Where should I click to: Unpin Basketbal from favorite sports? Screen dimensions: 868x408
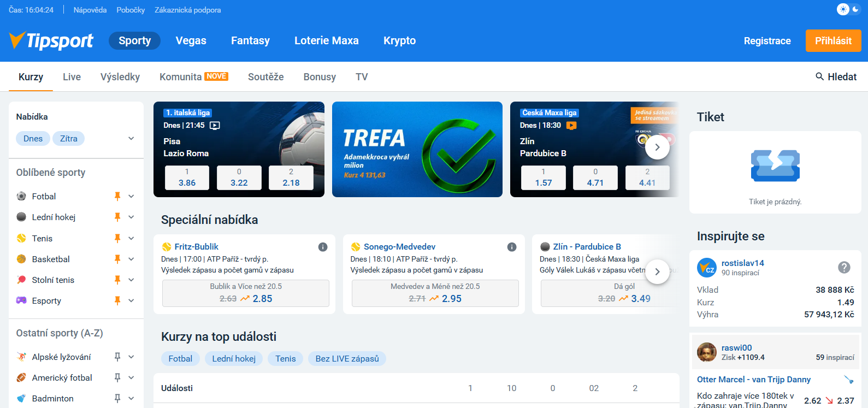pos(117,259)
